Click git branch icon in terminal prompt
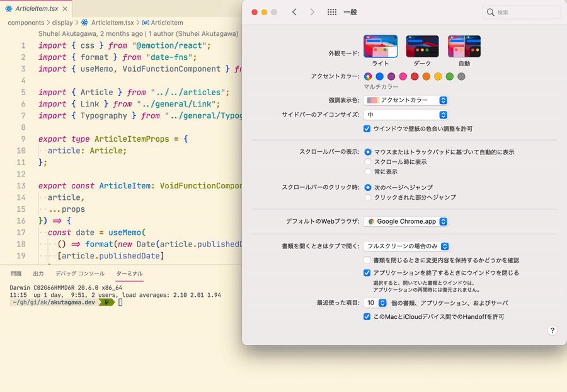 point(107,303)
